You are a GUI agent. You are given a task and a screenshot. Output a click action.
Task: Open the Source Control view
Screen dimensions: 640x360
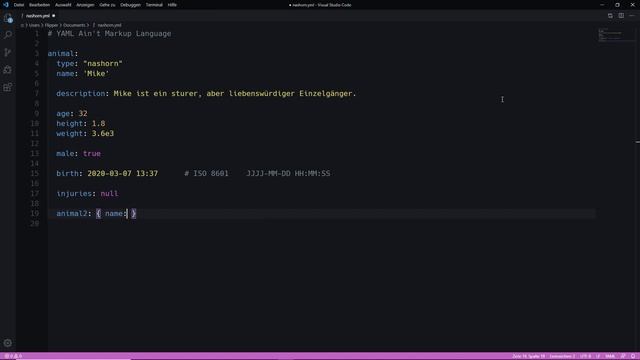tap(8, 52)
